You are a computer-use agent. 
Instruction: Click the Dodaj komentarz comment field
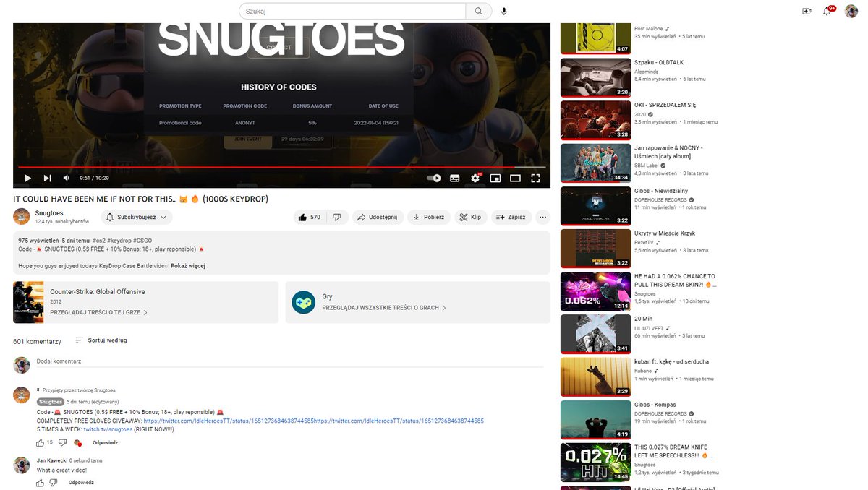click(x=289, y=361)
